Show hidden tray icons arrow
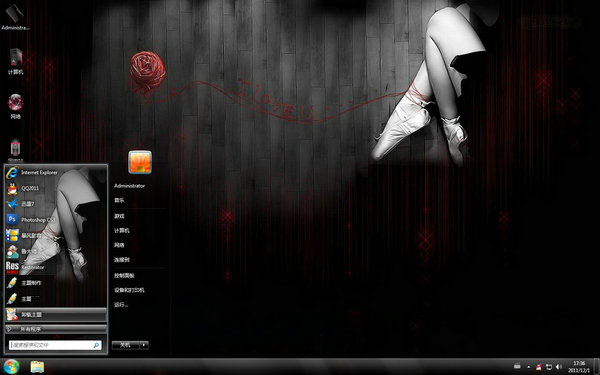Viewport: 600px width, 375px height. click(x=529, y=367)
